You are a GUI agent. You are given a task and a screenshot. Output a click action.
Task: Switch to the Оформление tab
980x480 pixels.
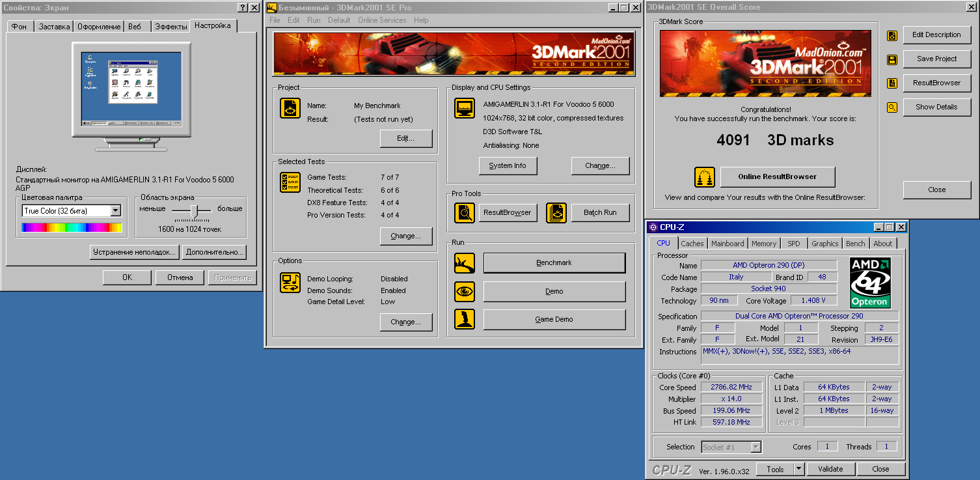pyautogui.click(x=99, y=27)
